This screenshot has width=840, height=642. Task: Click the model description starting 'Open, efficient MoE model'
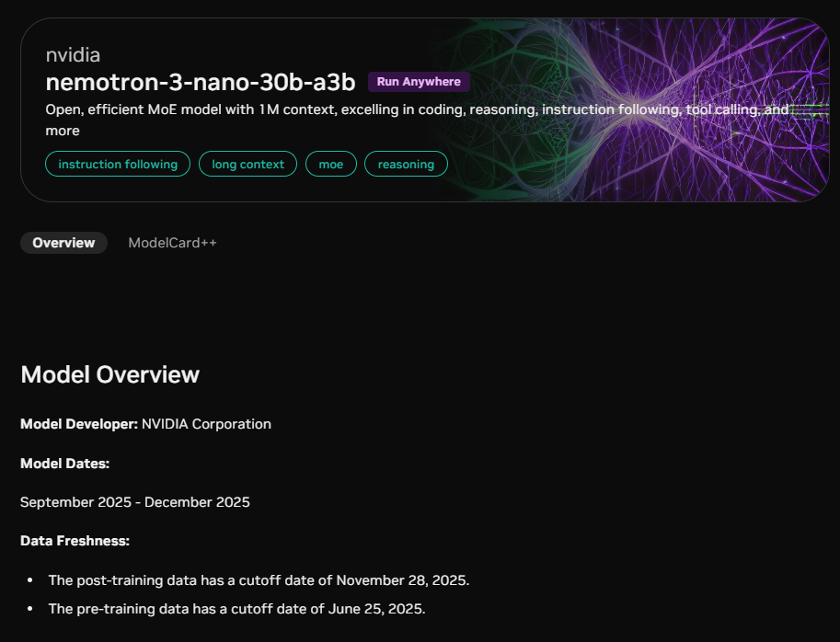(x=417, y=120)
